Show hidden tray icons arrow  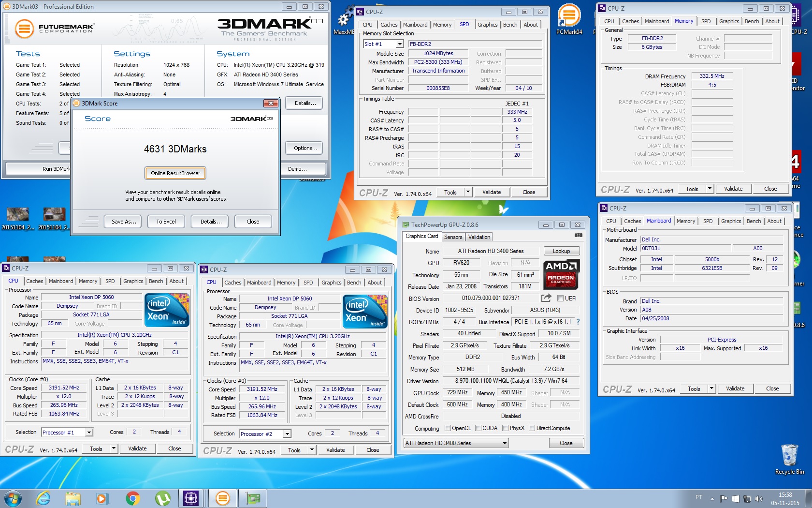click(712, 499)
